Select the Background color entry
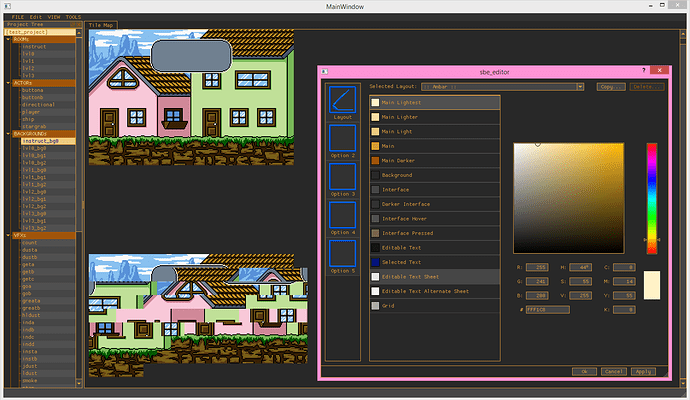The height and width of the screenshot is (400, 690). coord(435,175)
